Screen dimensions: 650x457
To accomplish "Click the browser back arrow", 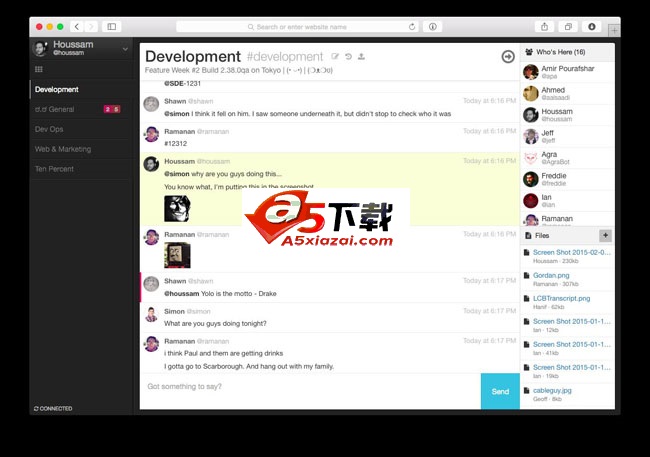I will (77, 27).
